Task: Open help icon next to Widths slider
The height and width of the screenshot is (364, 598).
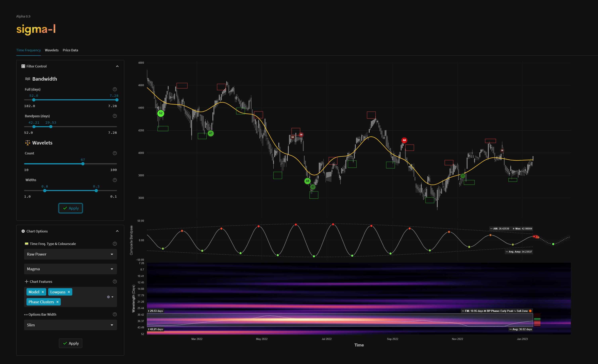Action: click(114, 180)
